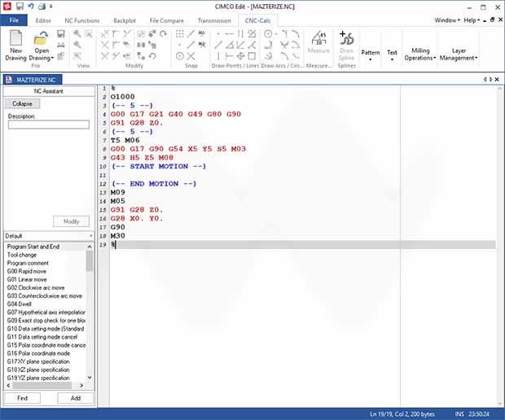Select 'G17 XY plane specification' entry
The width and height of the screenshot is (505, 420).
click(x=45, y=361)
